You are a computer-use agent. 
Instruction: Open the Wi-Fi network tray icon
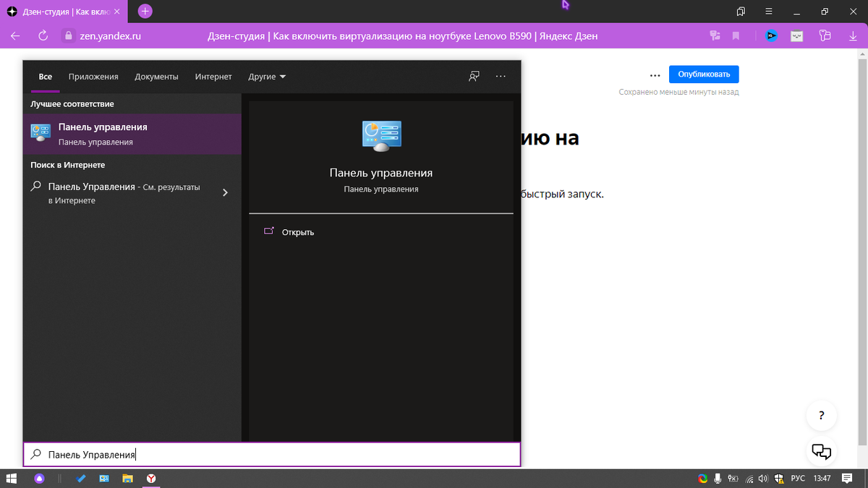click(748, 478)
